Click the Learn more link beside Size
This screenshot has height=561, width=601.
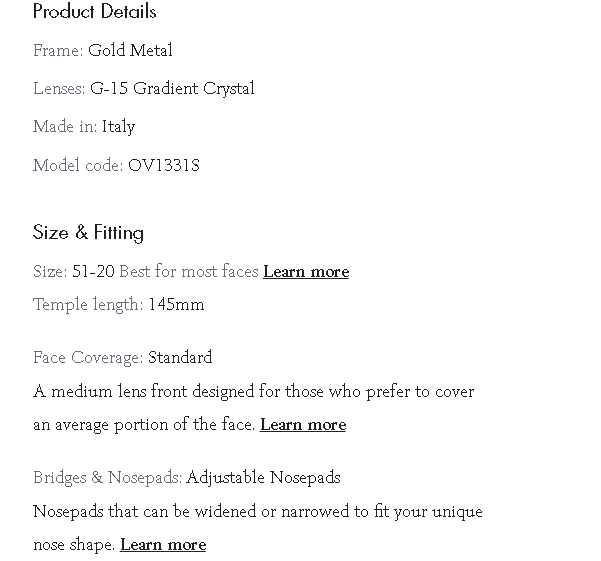click(306, 272)
